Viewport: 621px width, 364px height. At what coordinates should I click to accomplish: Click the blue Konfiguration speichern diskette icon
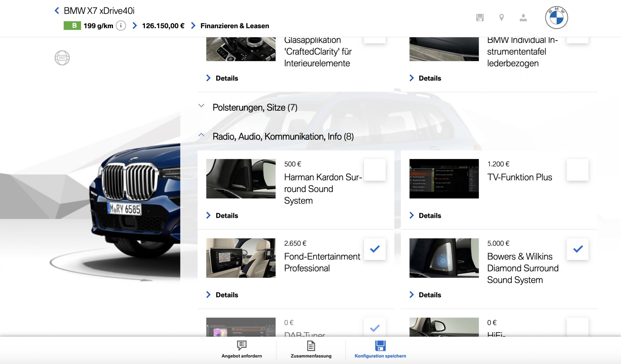380,346
